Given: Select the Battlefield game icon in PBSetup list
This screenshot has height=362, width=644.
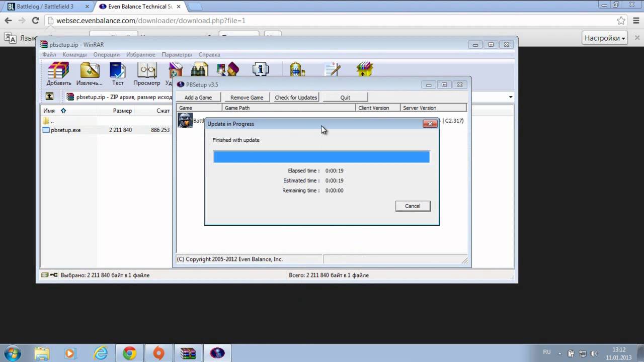Looking at the screenshot, I should [x=185, y=120].
